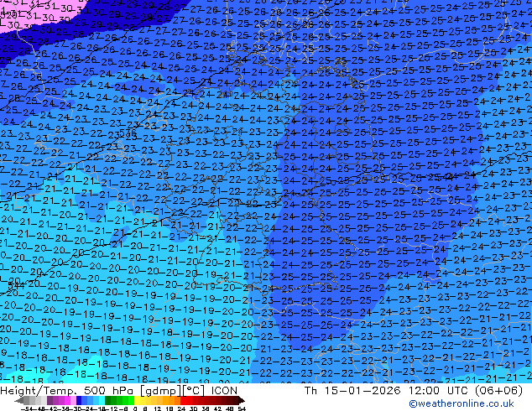Pick the dark brown right-arrow legend end
532x411 pixels.
pos(241,401)
